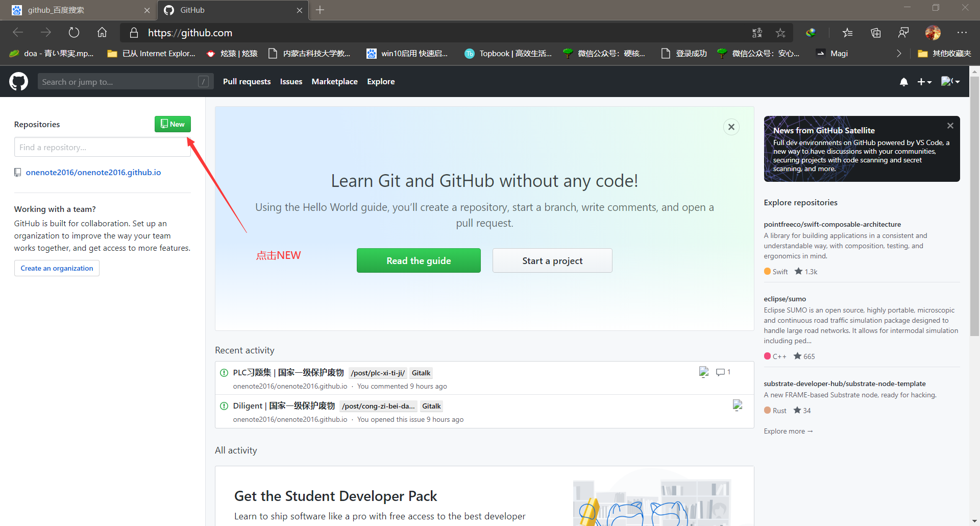This screenshot has height=526, width=980.
Task: Click the browser refresh button
Action: click(x=74, y=33)
